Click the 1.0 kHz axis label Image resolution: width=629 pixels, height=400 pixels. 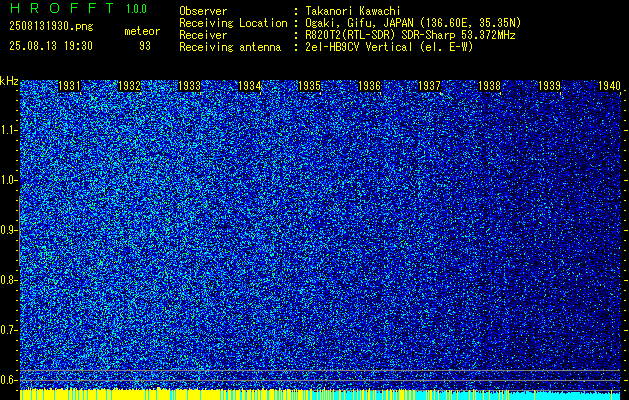tap(7, 181)
